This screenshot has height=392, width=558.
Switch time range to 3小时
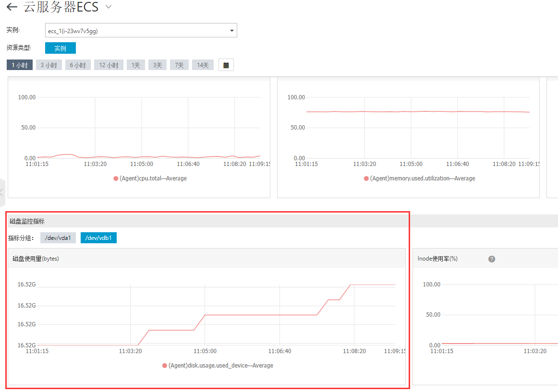49,65
